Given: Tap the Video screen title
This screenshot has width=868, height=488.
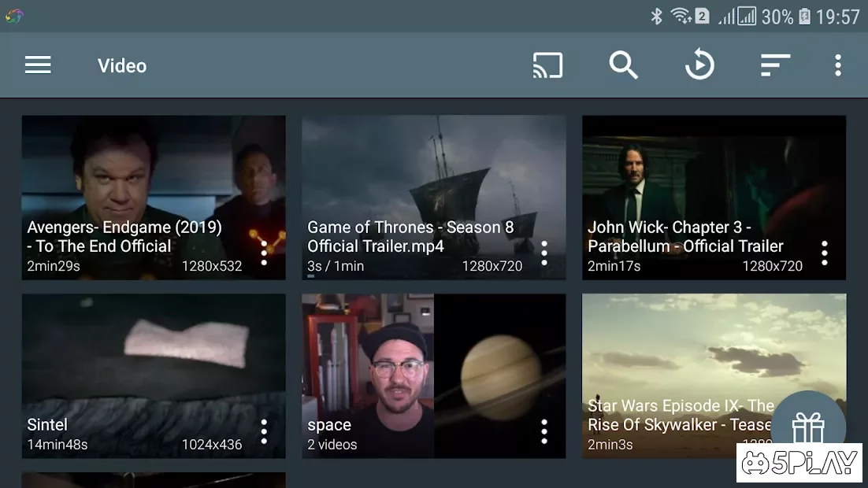Looking at the screenshot, I should point(122,65).
